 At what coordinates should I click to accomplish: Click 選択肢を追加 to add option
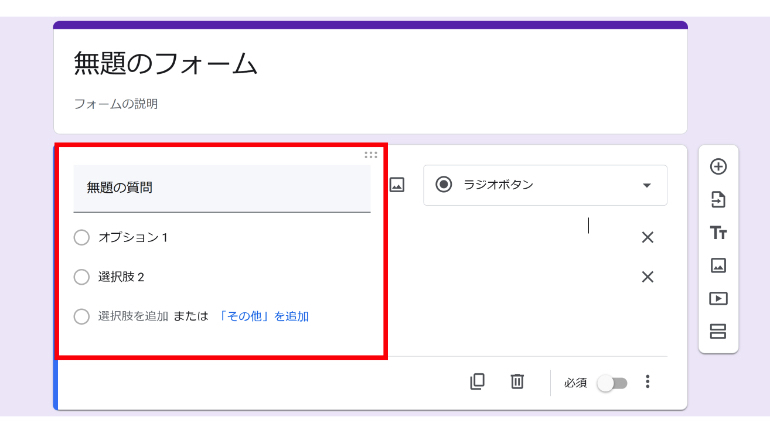pyautogui.click(x=133, y=316)
